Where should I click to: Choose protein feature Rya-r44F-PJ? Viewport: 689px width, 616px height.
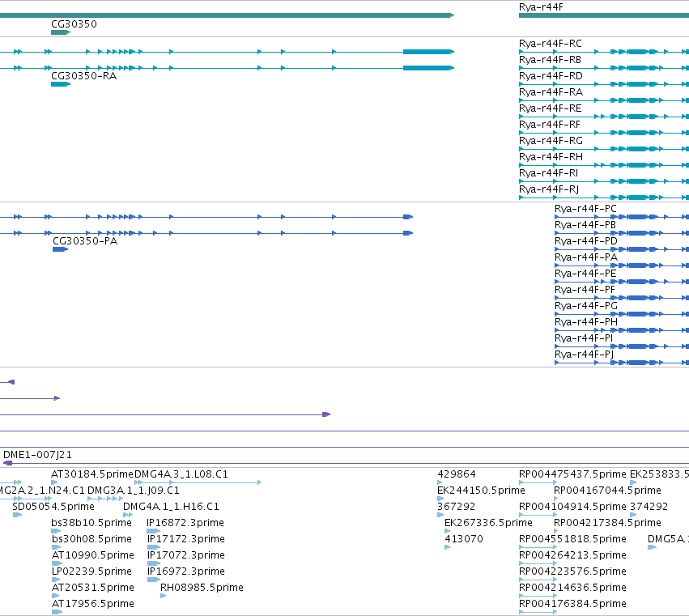[584, 355]
